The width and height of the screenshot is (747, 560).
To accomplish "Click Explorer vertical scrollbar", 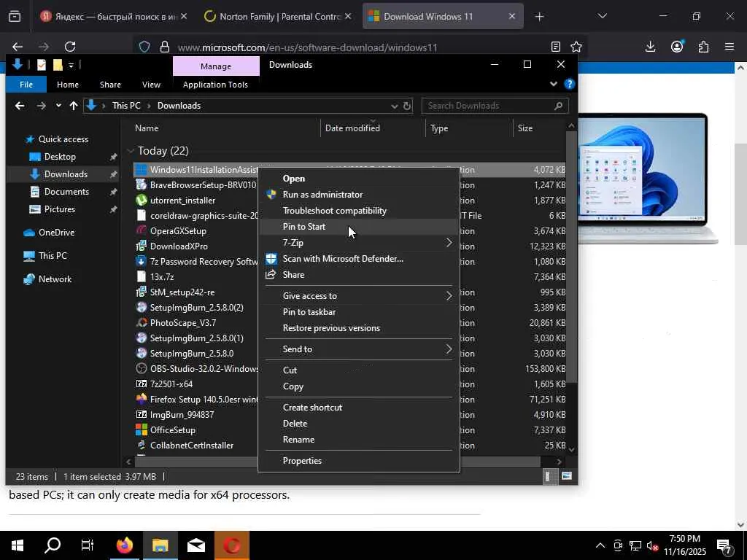I will tap(571, 257).
